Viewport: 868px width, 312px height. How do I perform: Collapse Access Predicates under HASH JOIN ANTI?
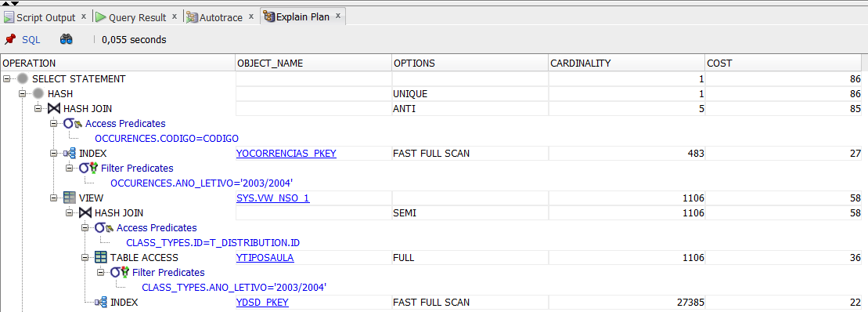coord(54,124)
